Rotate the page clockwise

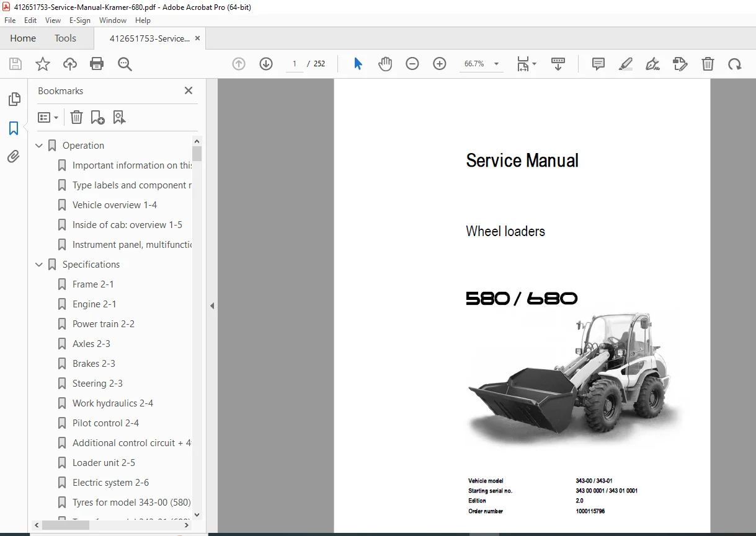pyautogui.click(x=735, y=64)
